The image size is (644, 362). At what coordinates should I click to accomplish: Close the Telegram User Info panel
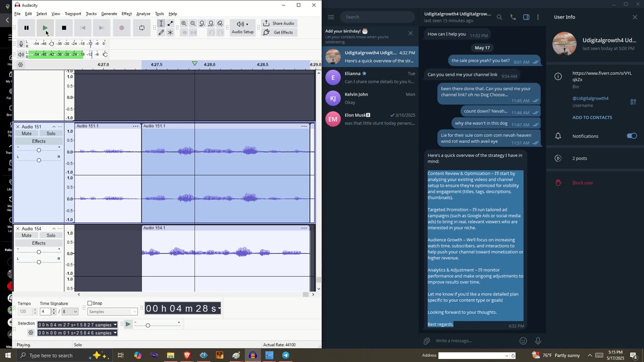(x=635, y=17)
